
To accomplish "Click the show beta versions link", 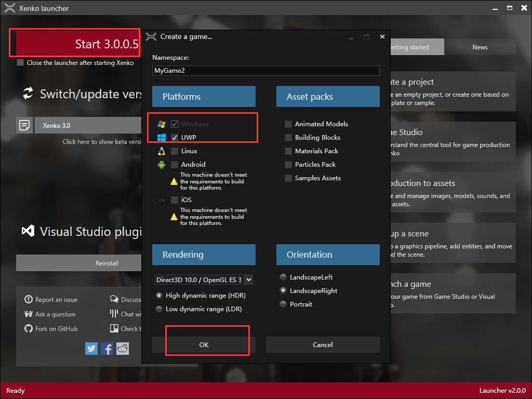I will tap(102, 141).
